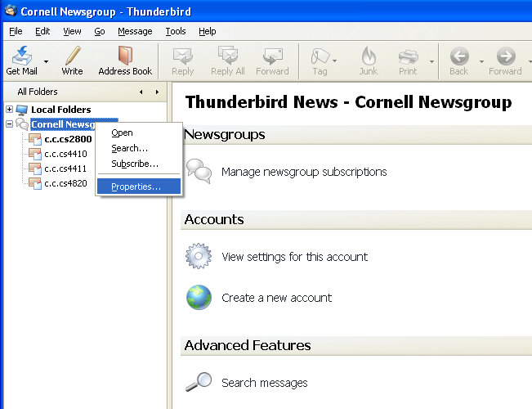Screen dimensions: 532x409
Task: Click the Create new account globe icon
Action: pyautogui.click(x=199, y=298)
